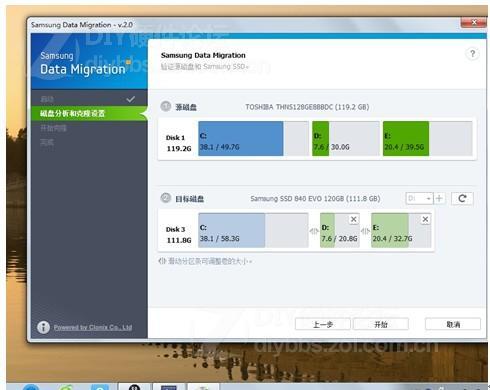Image resolution: width=490 pixels, height=390 pixels.
Task: Click the 上一步 (Previous) button
Action: click(x=323, y=324)
